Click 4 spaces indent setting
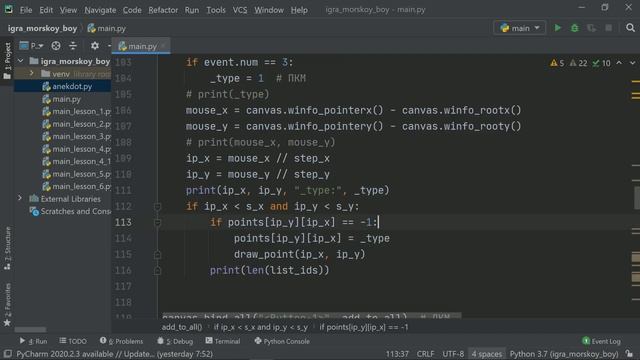 (487, 354)
